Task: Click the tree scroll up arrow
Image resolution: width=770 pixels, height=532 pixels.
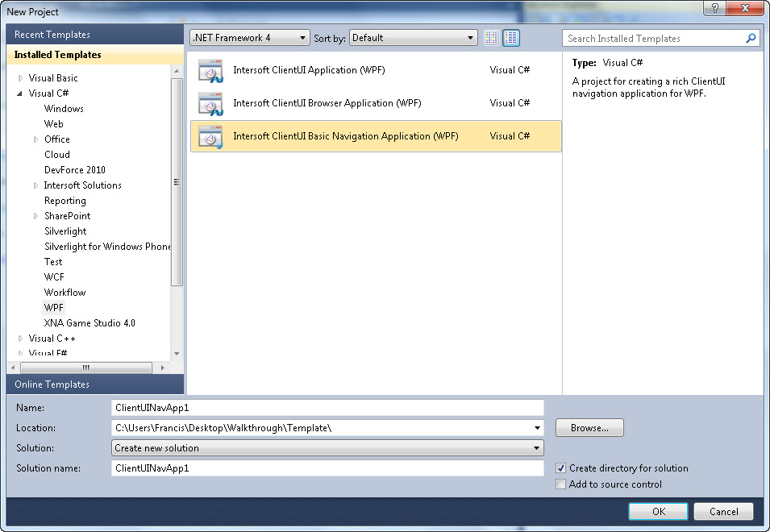Action: (177, 72)
